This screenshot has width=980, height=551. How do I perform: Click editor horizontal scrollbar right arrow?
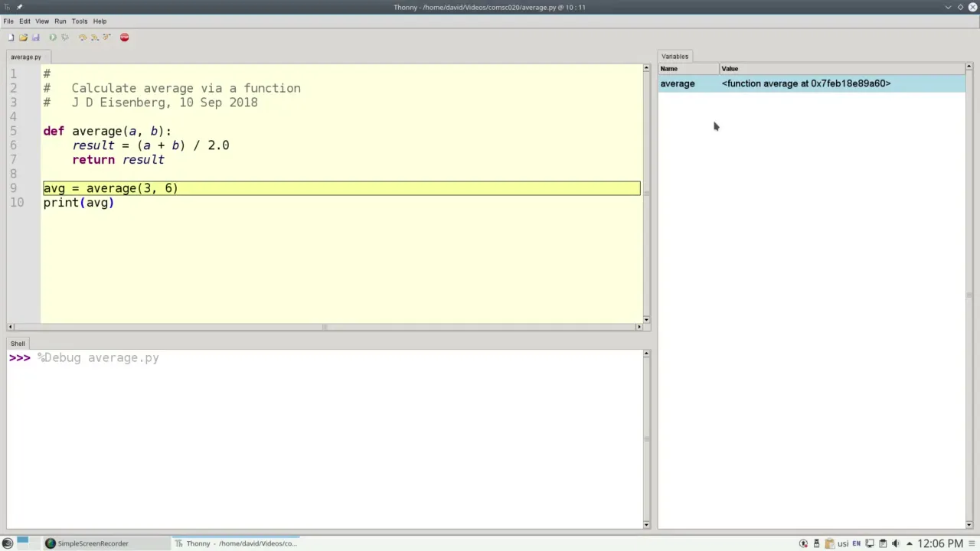(639, 327)
